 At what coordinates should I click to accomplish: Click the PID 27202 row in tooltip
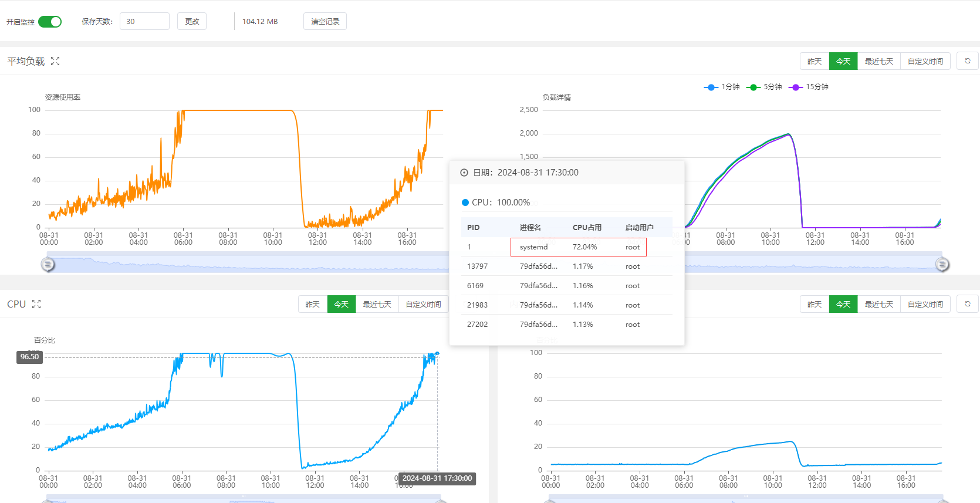tap(567, 325)
